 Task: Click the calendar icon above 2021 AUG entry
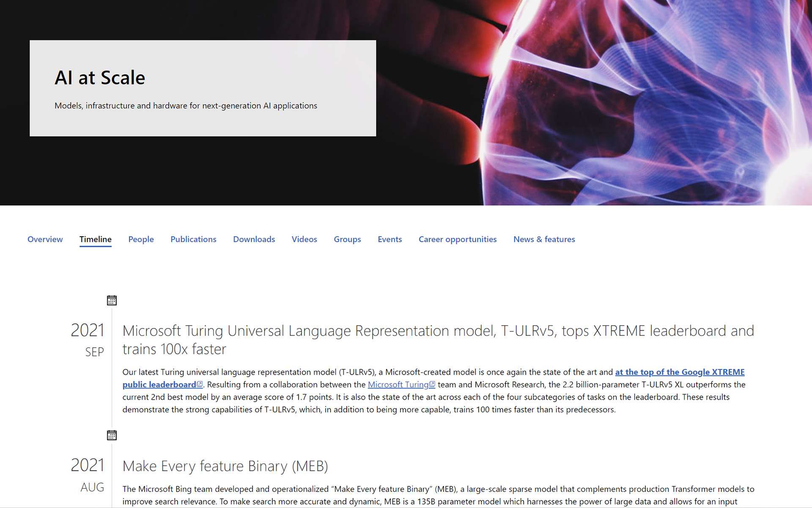click(x=112, y=435)
